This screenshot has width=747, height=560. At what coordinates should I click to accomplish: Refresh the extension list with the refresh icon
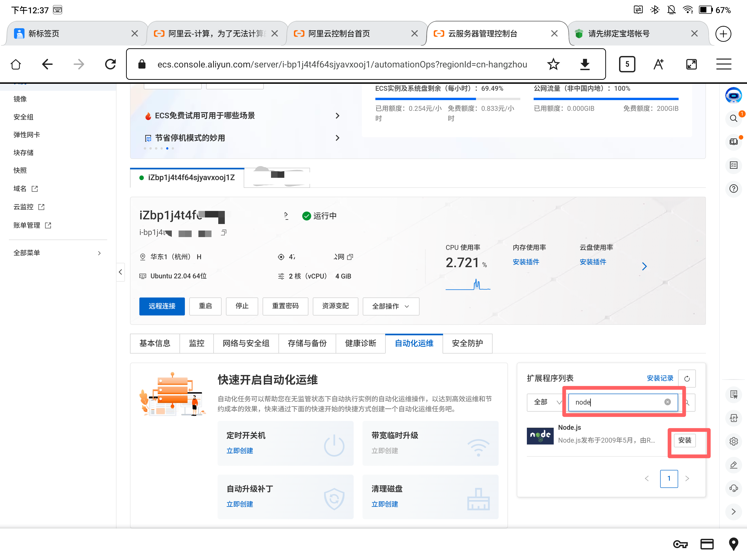pos(687,378)
